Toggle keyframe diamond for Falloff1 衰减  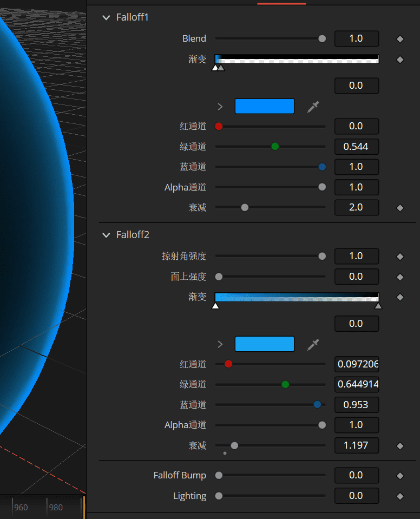coord(400,207)
